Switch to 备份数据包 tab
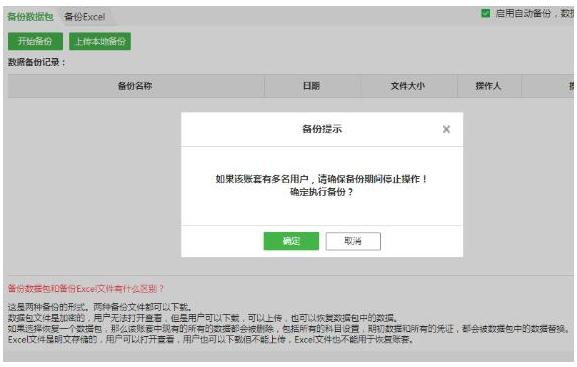The height and width of the screenshot is (367, 577). (x=30, y=17)
